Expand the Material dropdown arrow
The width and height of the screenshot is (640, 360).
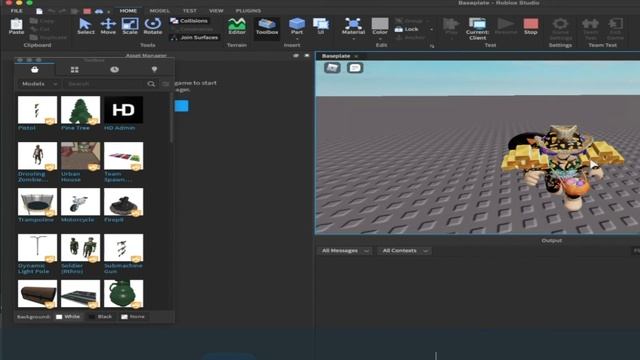click(x=353, y=39)
